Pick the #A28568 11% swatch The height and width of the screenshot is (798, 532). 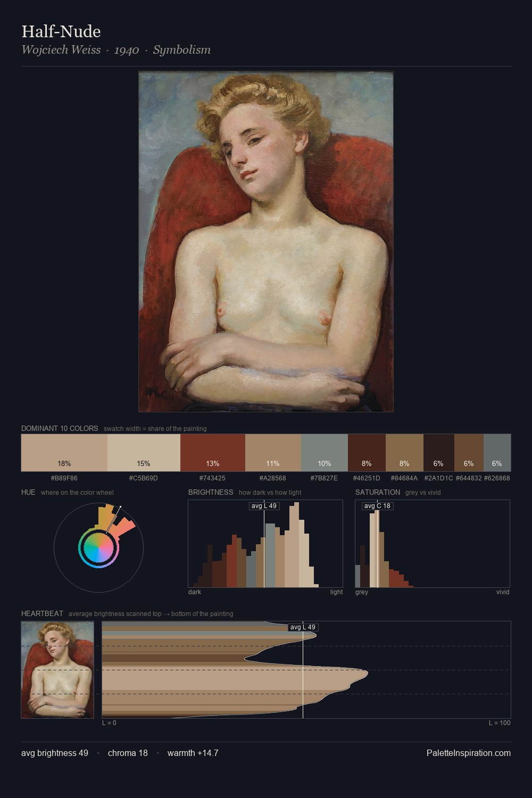tap(273, 453)
